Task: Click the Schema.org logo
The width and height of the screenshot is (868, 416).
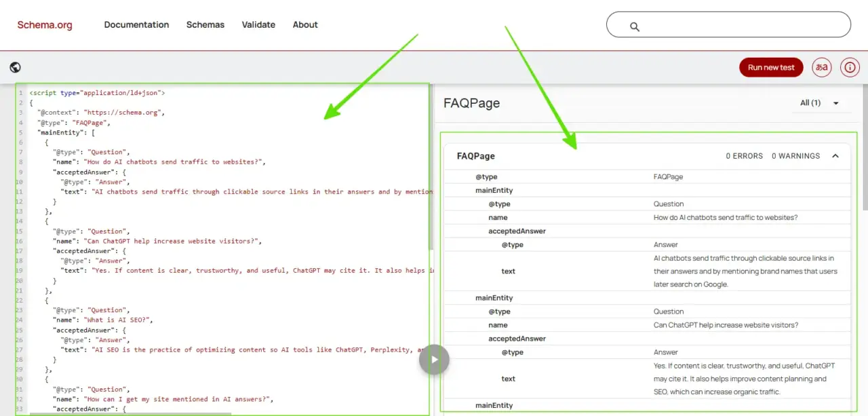Action: click(45, 24)
